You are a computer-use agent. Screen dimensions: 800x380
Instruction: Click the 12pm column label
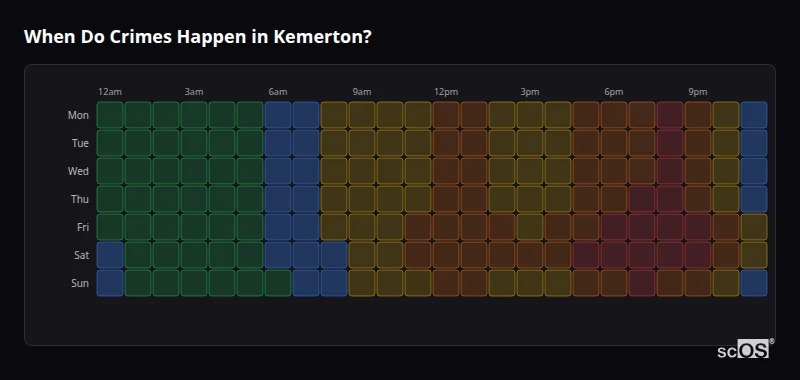point(446,92)
